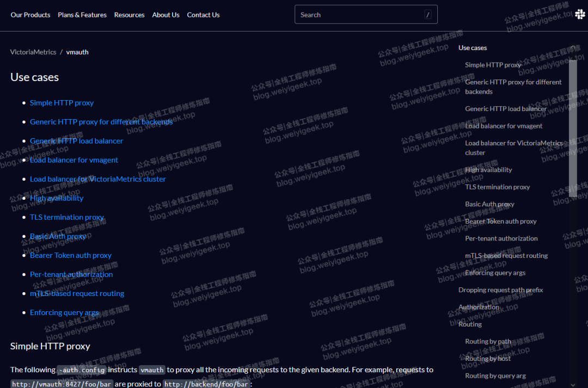Image resolution: width=588 pixels, height=388 pixels.
Task: Select the vmauth breadcrumb item
Action: 77,52
